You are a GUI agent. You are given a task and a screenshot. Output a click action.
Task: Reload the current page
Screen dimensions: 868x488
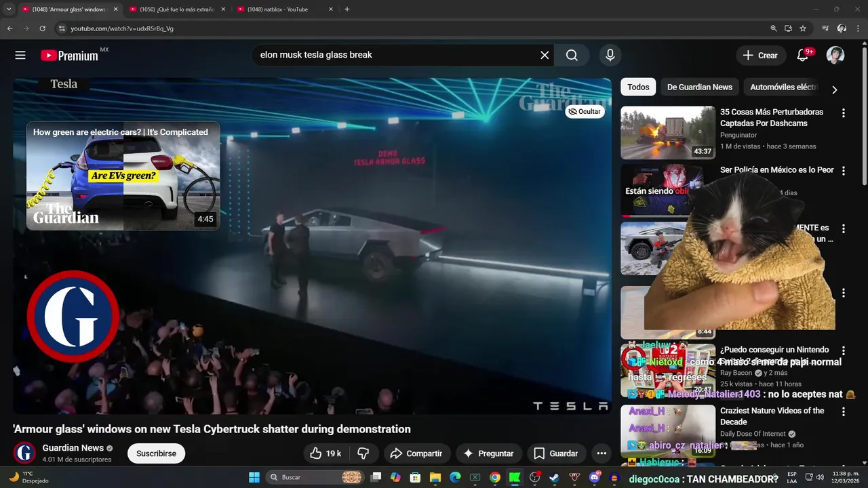pyautogui.click(x=42, y=28)
